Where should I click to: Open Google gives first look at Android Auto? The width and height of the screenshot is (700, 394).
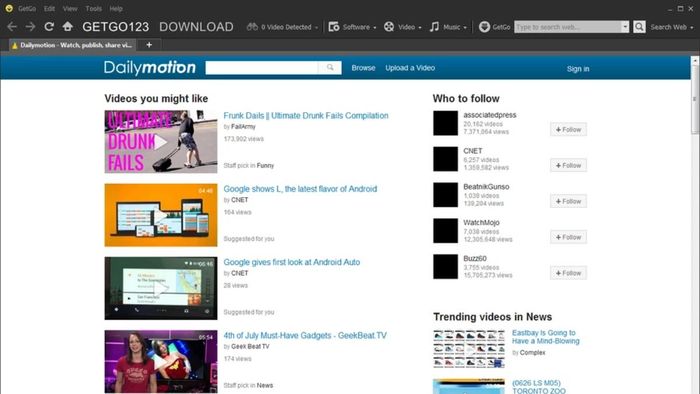[x=292, y=262]
